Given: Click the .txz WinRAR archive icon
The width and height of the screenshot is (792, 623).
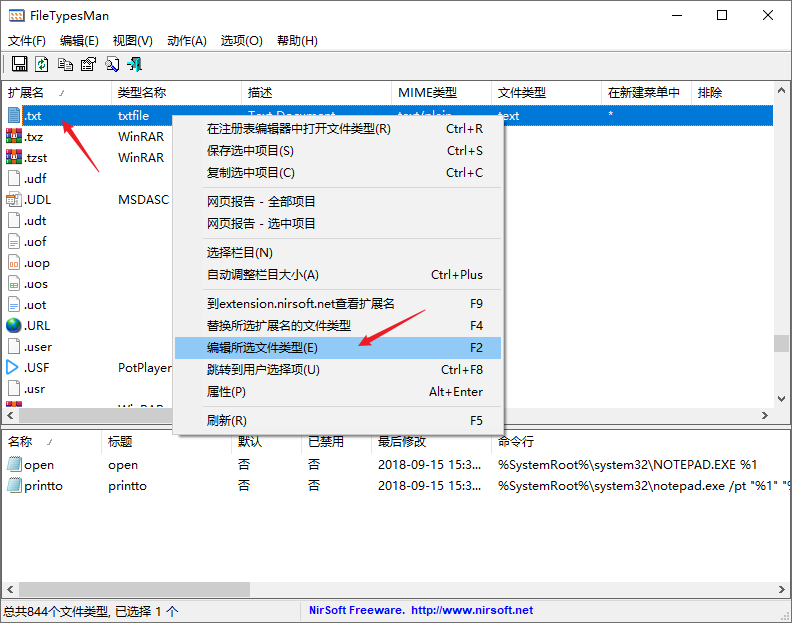Looking at the screenshot, I should click(14, 136).
